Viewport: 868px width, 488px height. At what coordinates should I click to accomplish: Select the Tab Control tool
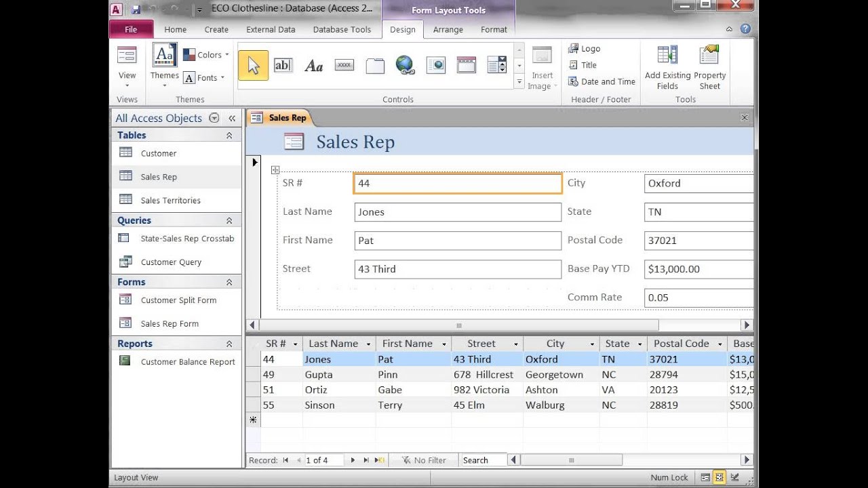click(374, 65)
